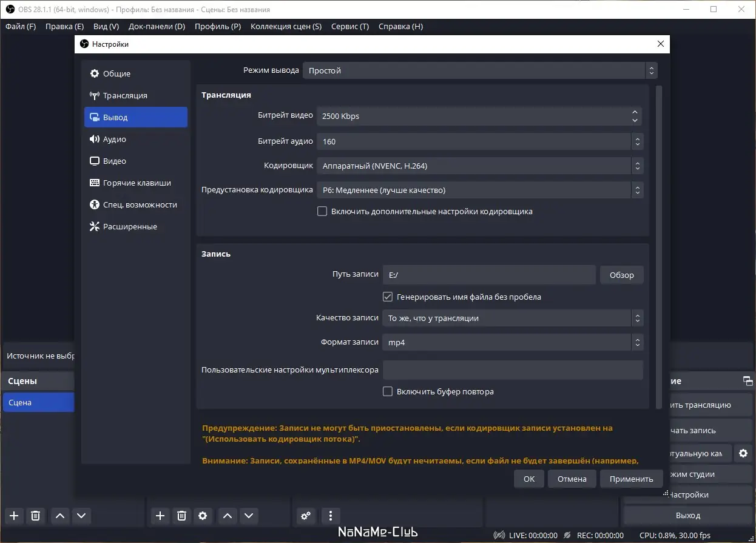Click the Применить button
This screenshot has width=756, height=543.
click(632, 479)
